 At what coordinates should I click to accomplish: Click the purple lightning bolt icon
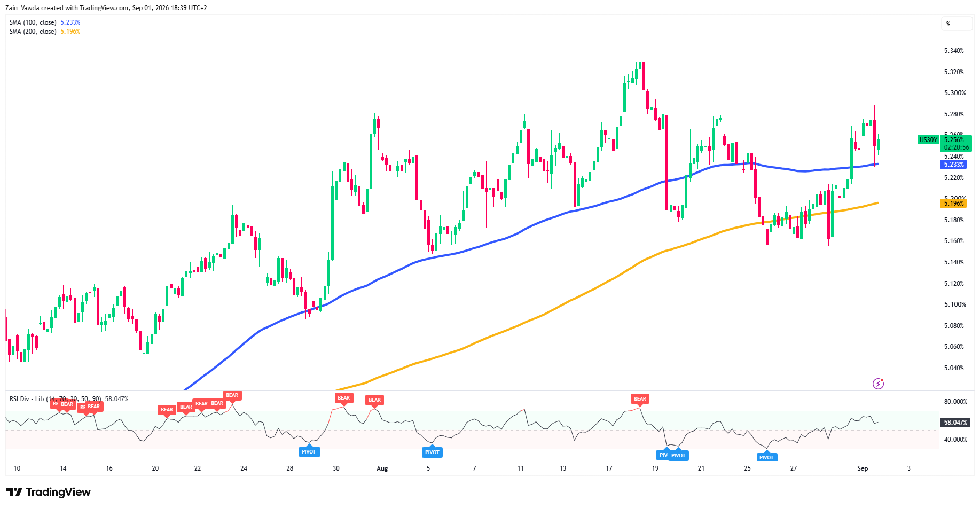click(878, 384)
